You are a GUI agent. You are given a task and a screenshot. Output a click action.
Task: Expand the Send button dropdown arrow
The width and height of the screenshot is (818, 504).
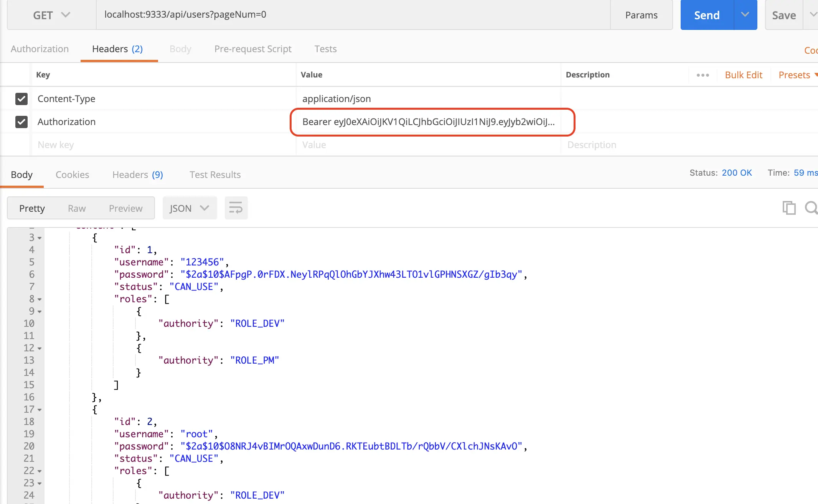[x=745, y=15]
